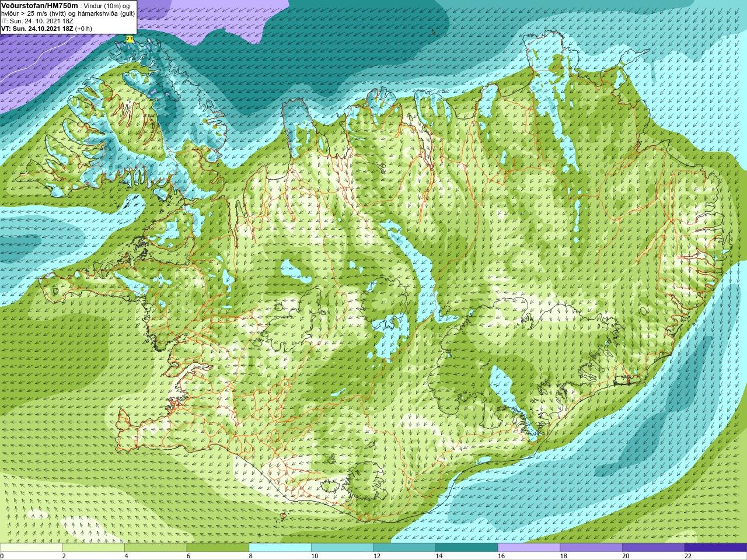Click the yellow 27 gust marker
This screenshot has height=560, width=747.
pos(130,39)
